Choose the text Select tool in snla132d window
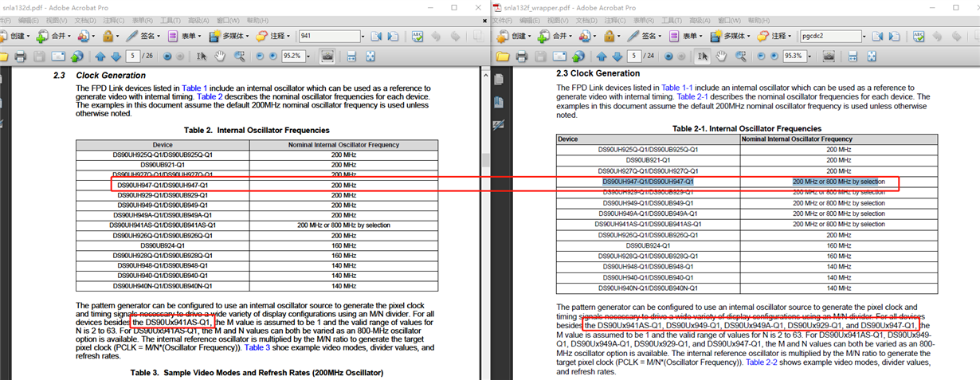Screen dimensions: 980x380 202,57
